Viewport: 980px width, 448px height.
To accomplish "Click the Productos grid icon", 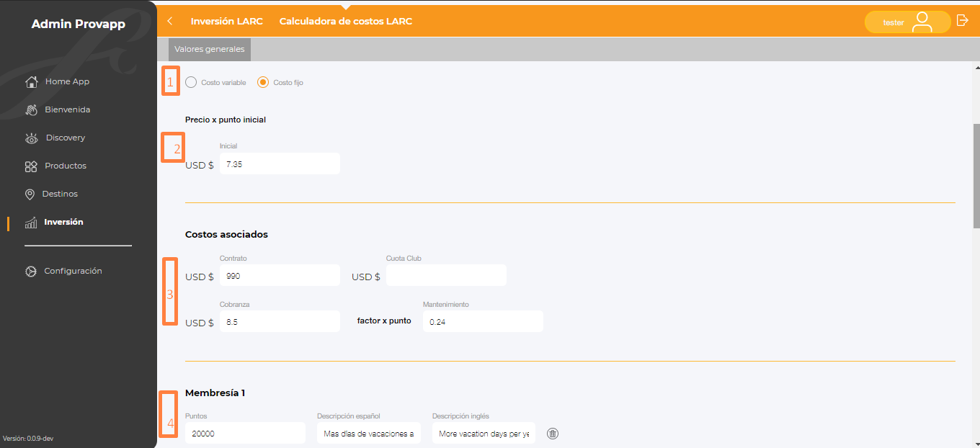I will point(31,166).
